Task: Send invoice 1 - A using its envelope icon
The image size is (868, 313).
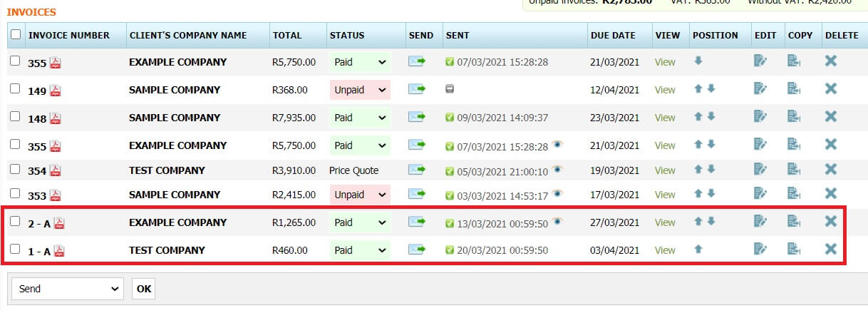Action: pos(417,250)
